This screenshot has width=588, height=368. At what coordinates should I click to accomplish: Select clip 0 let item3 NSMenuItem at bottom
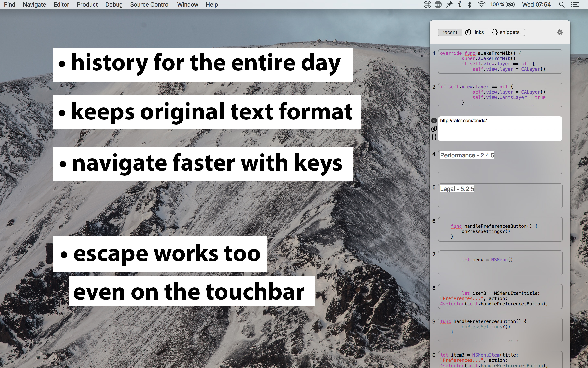(x=500, y=360)
